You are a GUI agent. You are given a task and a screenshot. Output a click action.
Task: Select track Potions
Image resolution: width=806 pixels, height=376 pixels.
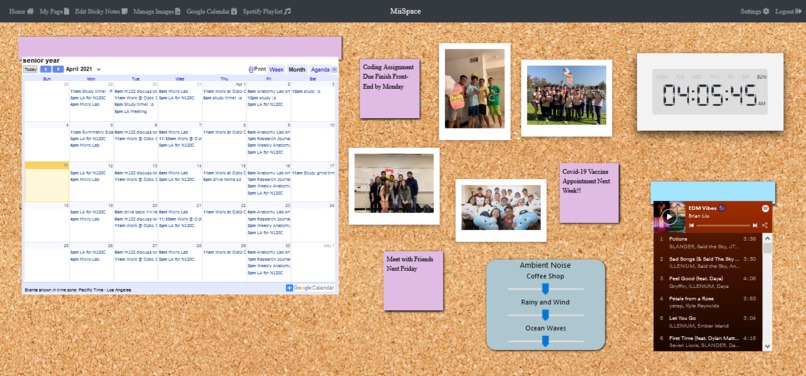(x=708, y=242)
